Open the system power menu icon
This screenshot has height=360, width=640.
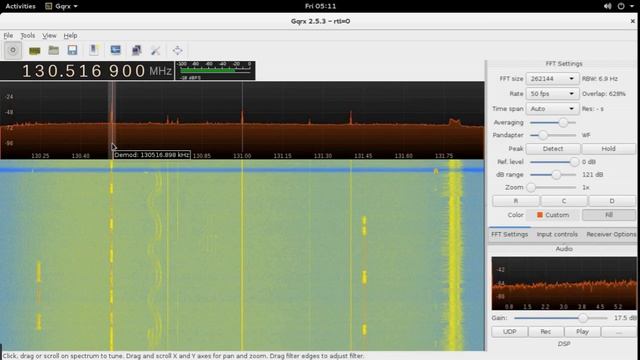coord(621,6)
